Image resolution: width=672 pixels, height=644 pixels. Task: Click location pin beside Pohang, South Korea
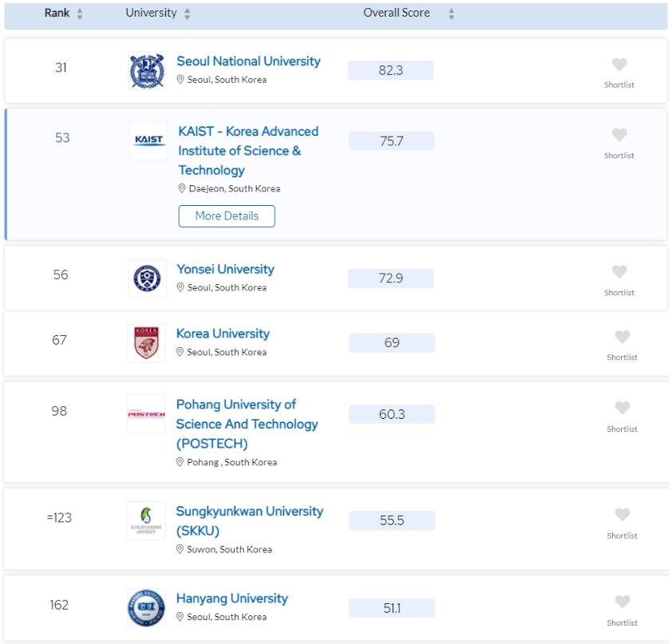pyautogui.click(x=180, y=462)
